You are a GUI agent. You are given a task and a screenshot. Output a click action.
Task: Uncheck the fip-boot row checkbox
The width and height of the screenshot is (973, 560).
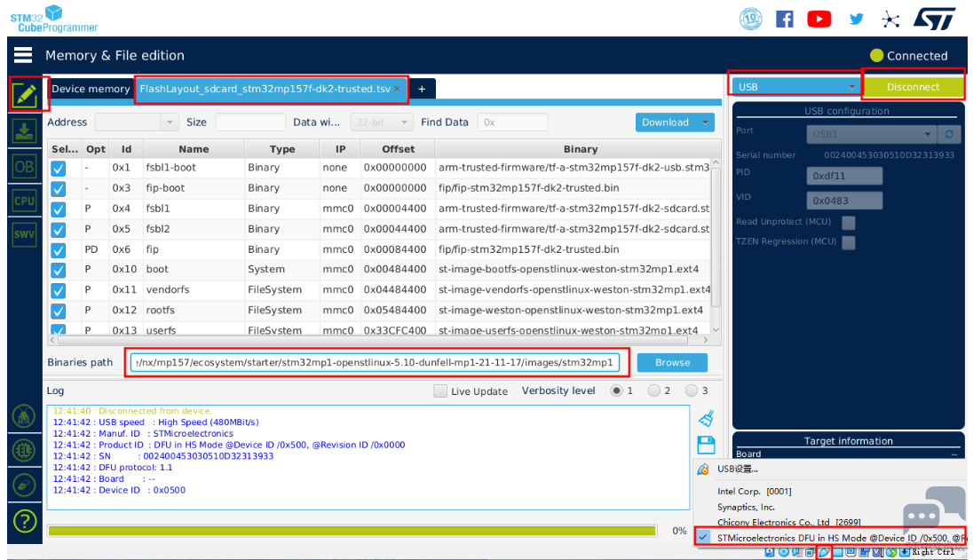(x=59, y=188)
